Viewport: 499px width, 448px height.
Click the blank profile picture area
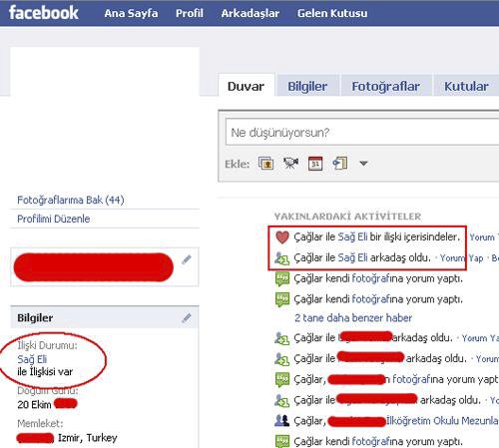click(x=105, y=117)
